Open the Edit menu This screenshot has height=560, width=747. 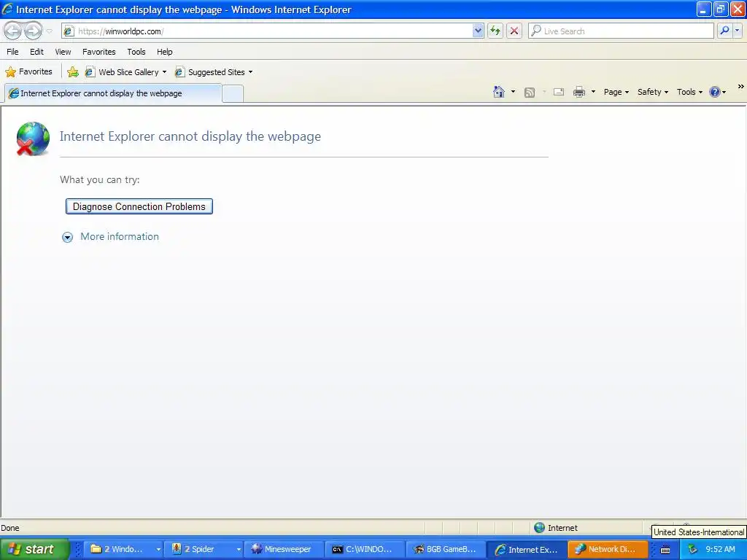(36, 52)
